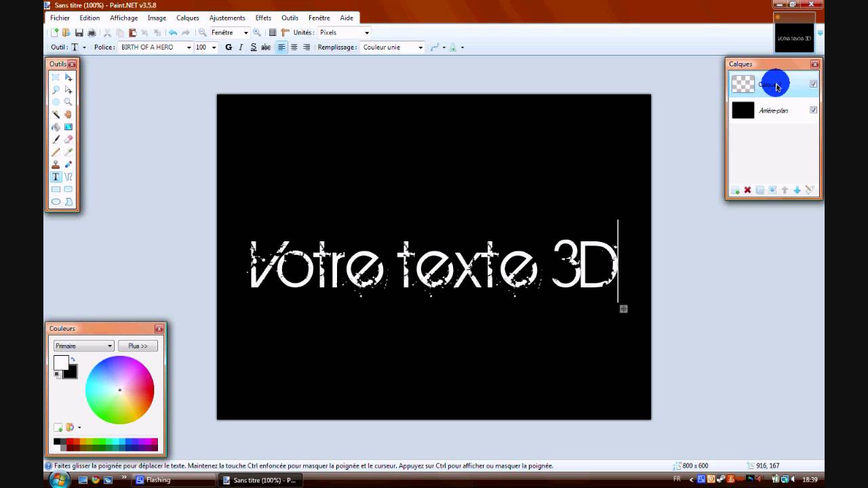Select the Move Selected Pixels tool
Image resolution: width=868 pixels, height=488 pixels.
pyautogui.click(x=68, y=77)
